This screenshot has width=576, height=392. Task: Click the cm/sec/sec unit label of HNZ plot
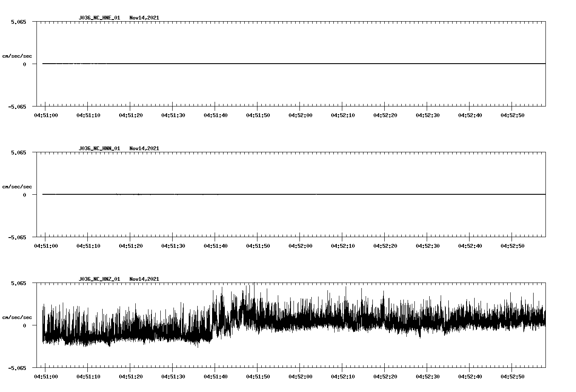17,317
